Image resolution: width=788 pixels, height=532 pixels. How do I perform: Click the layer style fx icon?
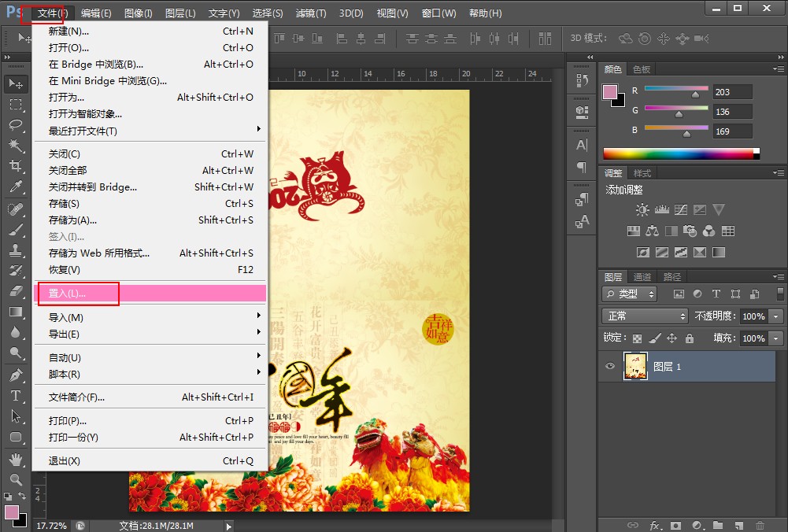(655, 526)
